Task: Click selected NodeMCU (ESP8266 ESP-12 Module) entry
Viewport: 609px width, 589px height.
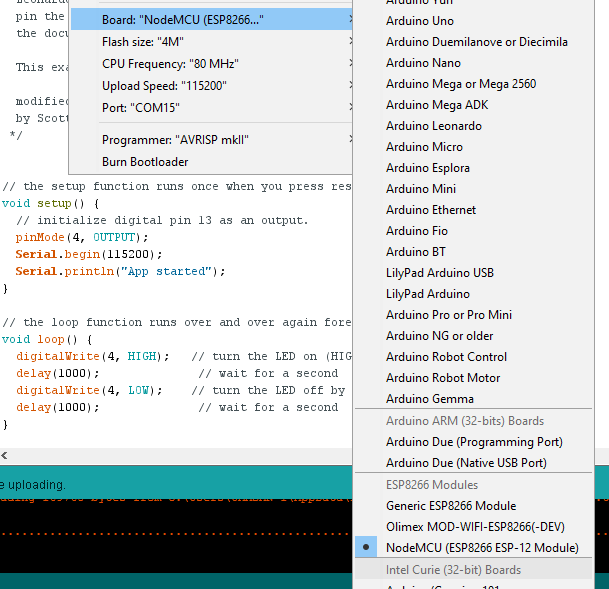Action: tap(474, 547)
